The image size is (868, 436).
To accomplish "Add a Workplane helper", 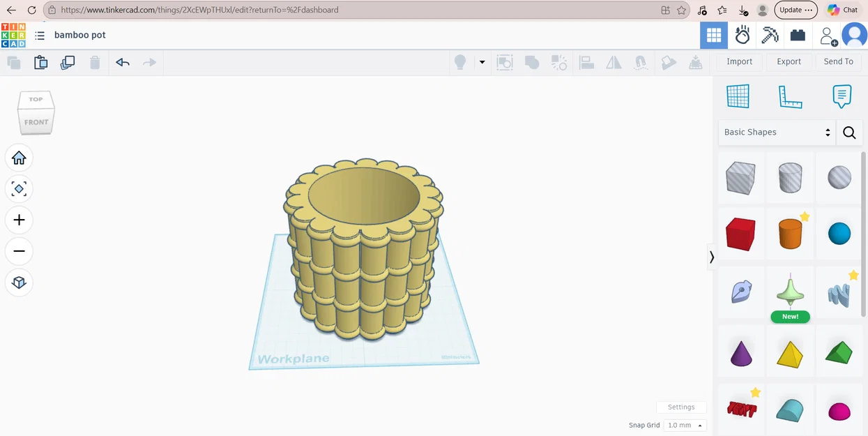I will coord(738,96).
